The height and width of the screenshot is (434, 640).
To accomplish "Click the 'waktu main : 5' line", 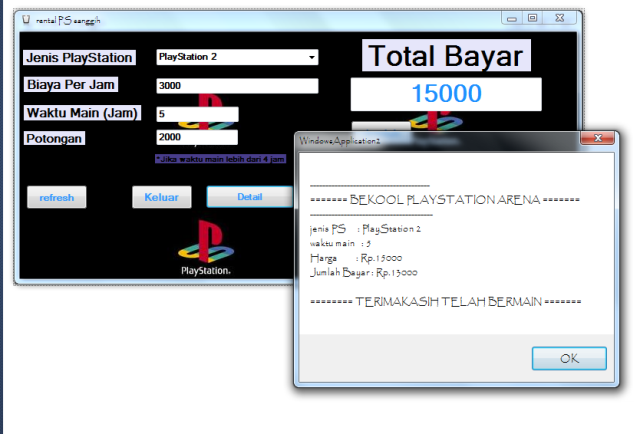I will (340, 243).
